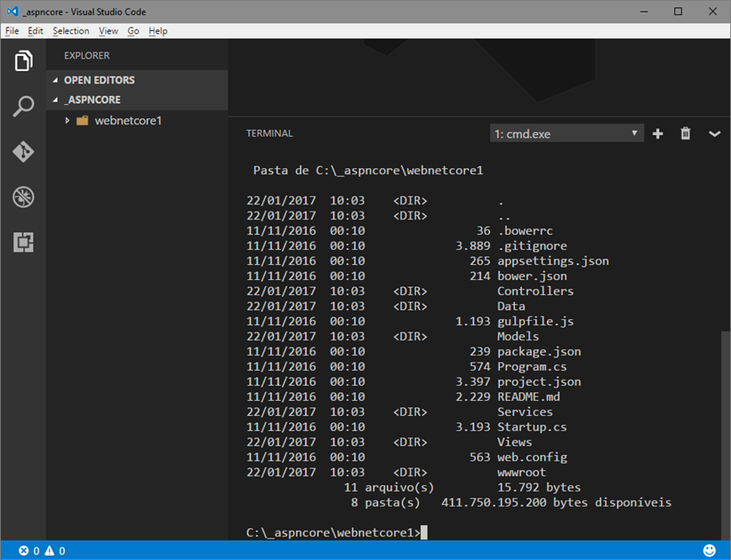Click the 'Pasta de C:\_aspncore\webnetcore1' line

coord(368,170)
